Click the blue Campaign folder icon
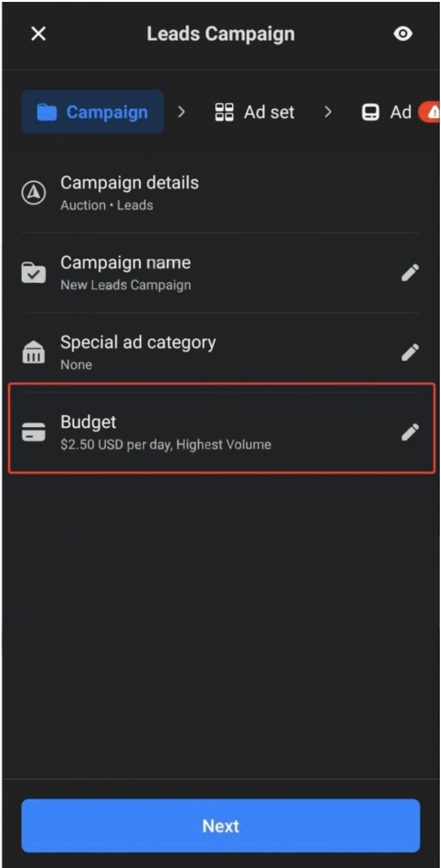The height and width of the screenshot is (868, 441). point(46,112)
